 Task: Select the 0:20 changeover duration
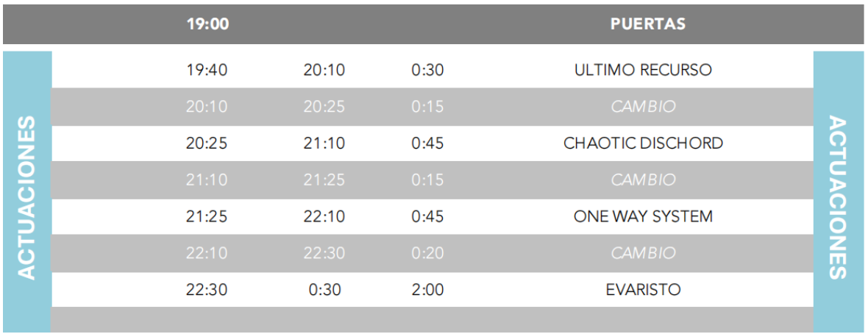point(427,252)
